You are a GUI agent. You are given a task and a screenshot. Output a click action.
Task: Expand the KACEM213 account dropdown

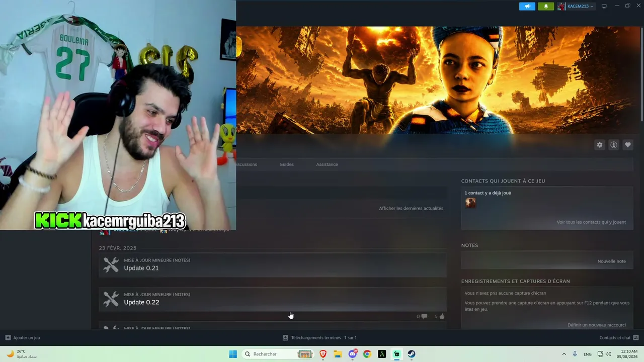pos(580,6)
